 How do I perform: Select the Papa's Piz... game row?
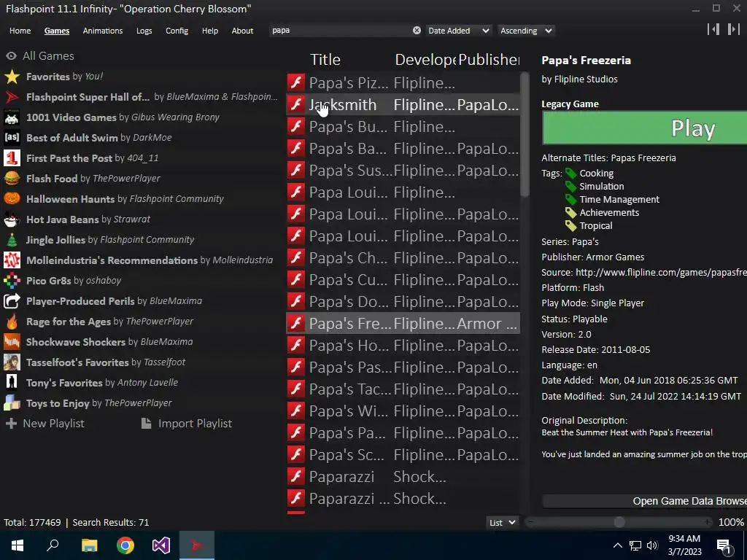[403, 83]
